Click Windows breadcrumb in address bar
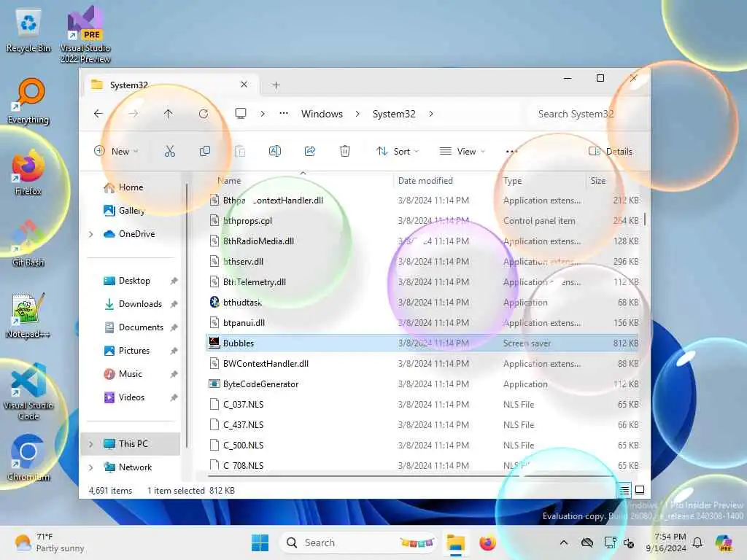This screenshot has height=560, width=747. tap(322, 114)
